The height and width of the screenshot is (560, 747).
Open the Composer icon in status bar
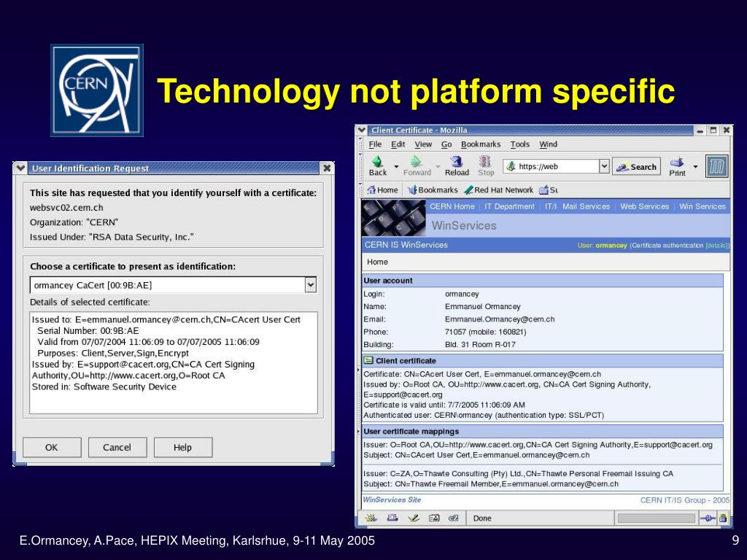[413, 518]
